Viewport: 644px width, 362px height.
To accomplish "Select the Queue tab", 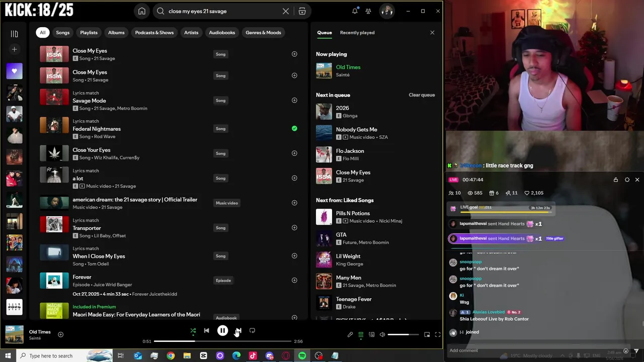I will 324,33.
